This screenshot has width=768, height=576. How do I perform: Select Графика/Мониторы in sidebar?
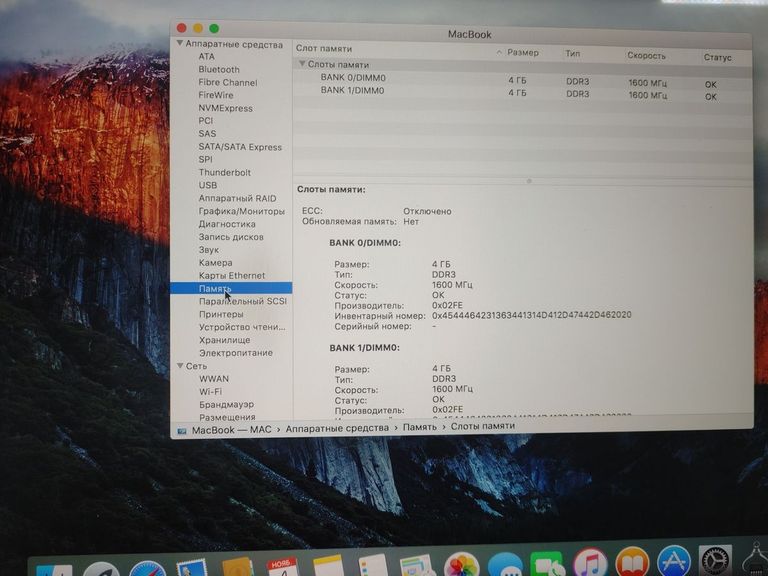tap(241, 211)
